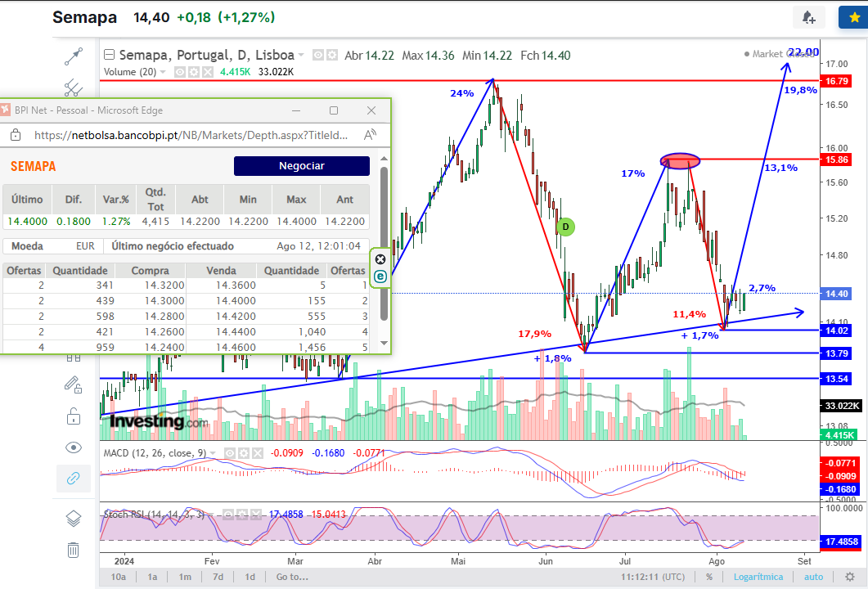Remove the Volume indicator with X

tap(207, 72)
